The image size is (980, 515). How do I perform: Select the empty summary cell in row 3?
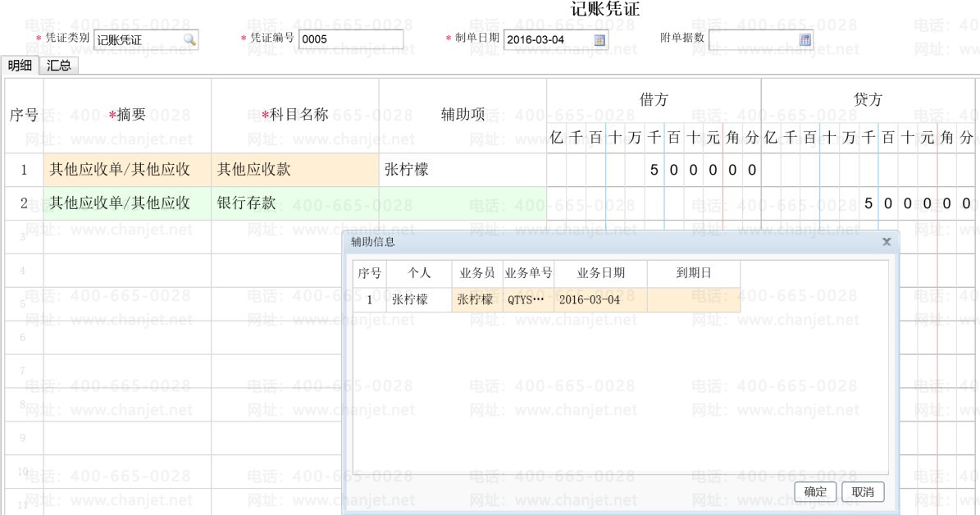pos(127,237)
